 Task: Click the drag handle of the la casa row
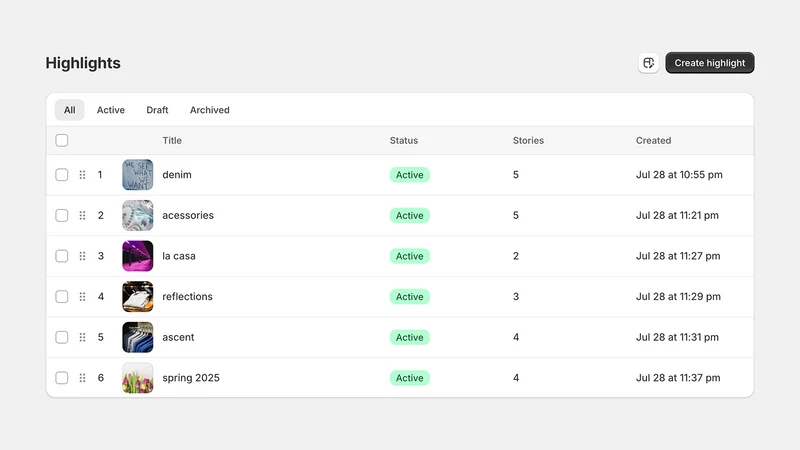click(x=82, y=256)
